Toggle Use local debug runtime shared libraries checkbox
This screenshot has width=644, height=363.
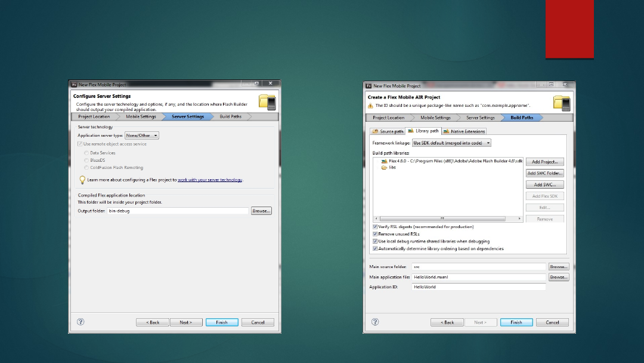coord(375,241)
